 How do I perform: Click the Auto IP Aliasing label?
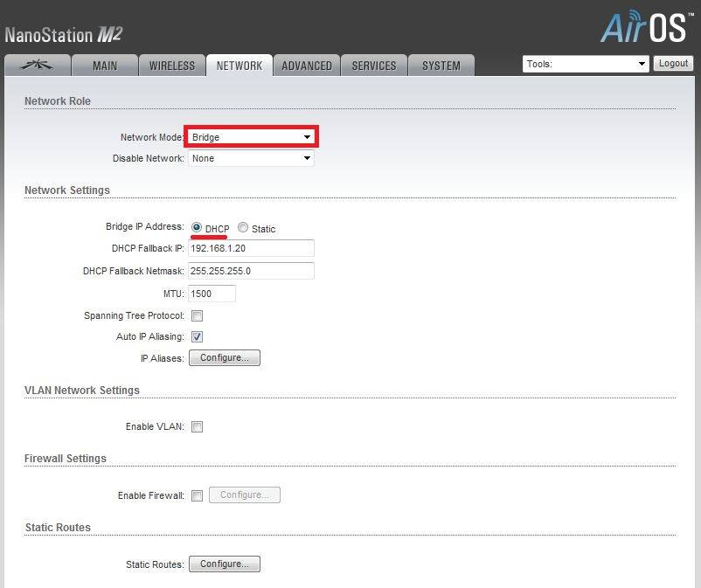click(x=150, y=336)
